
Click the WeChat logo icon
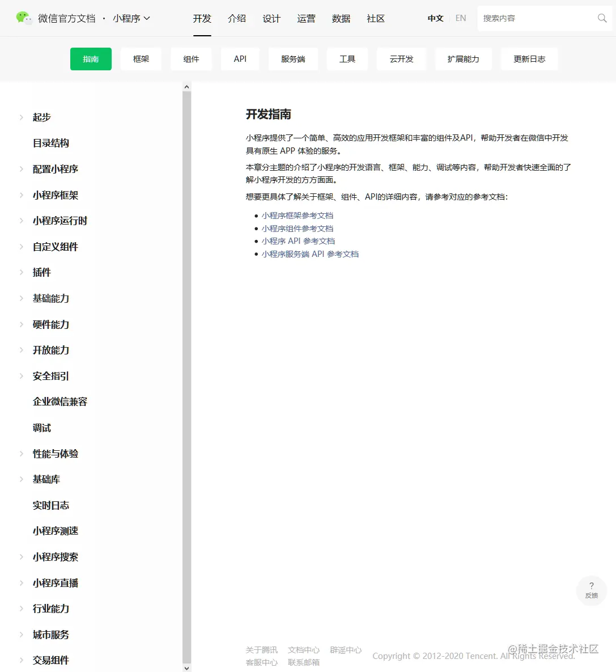tap(24, 18)
